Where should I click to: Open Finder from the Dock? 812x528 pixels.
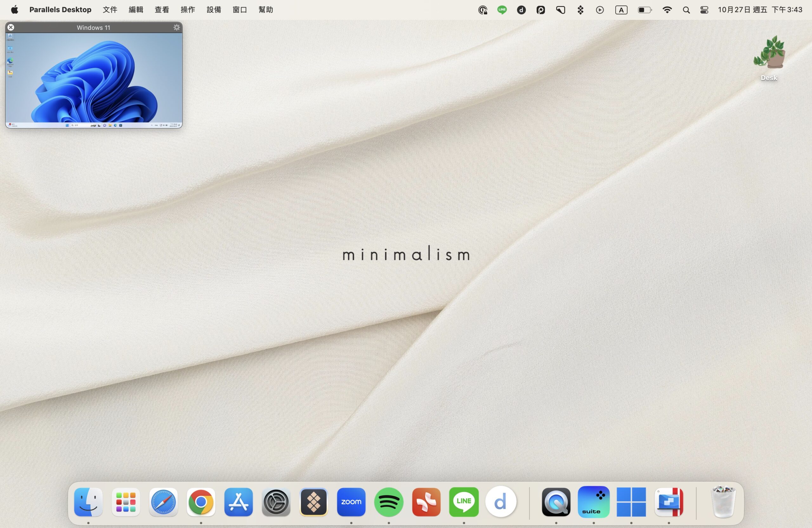point(88,502)
